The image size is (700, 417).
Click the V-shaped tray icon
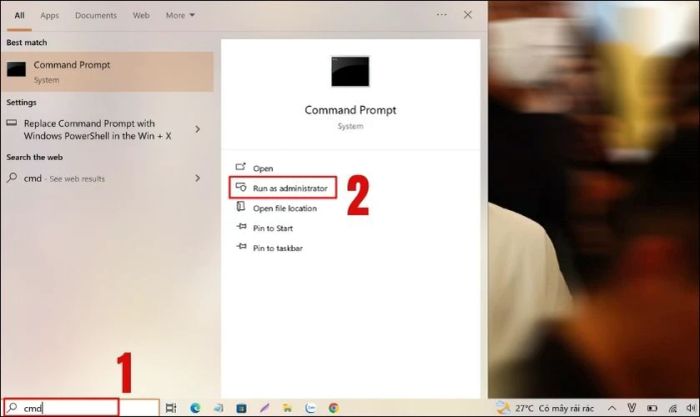[x=632, y=408]
